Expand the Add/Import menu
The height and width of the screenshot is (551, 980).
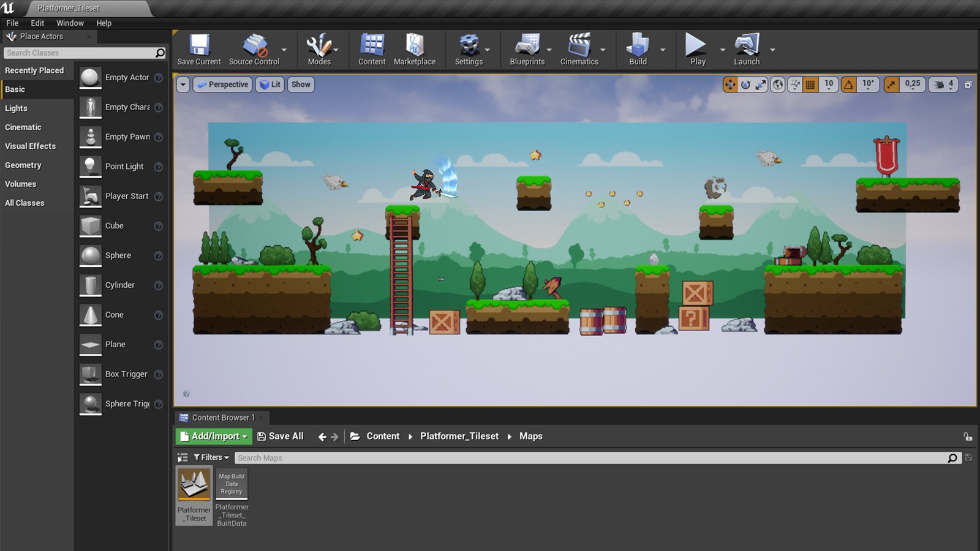213,436
